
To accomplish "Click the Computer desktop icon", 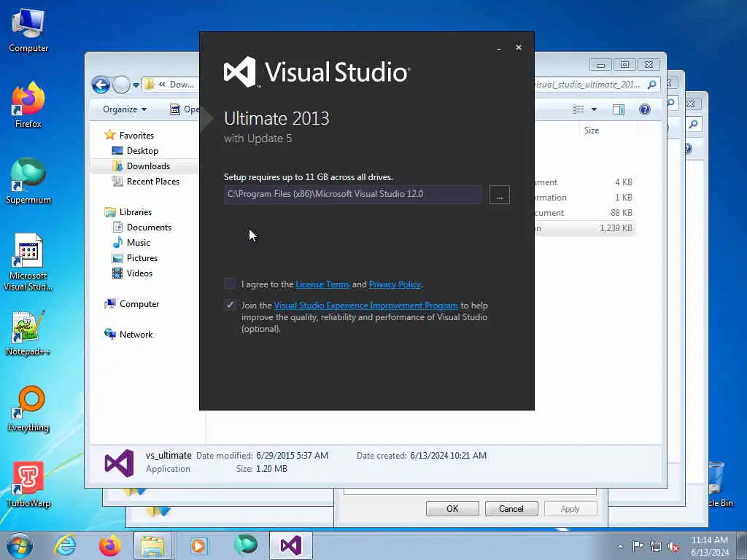I will coord(28,30).
